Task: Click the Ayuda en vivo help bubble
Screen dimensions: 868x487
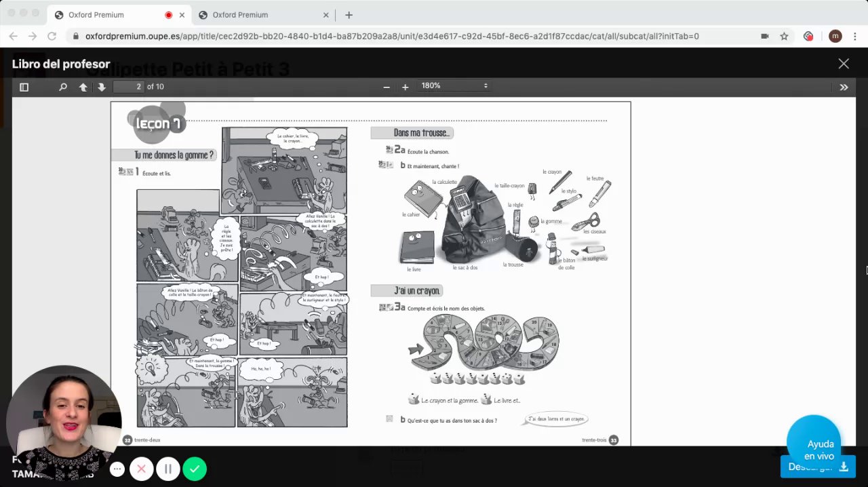Action: point(814,441)
